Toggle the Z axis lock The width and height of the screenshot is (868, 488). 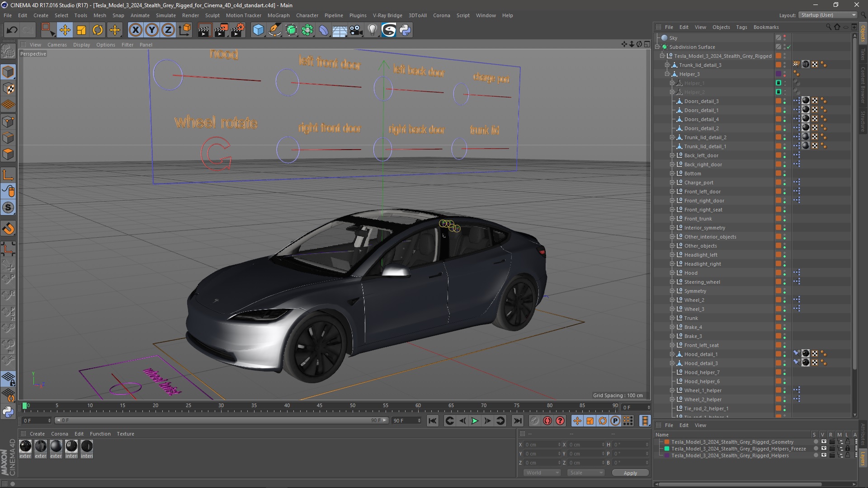pos(168,30)
